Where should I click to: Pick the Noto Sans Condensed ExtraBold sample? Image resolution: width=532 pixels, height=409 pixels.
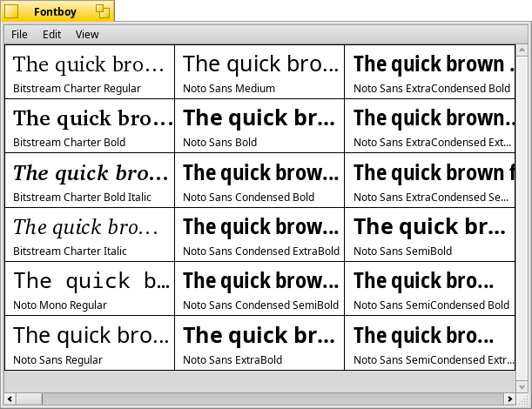(259, 234)
